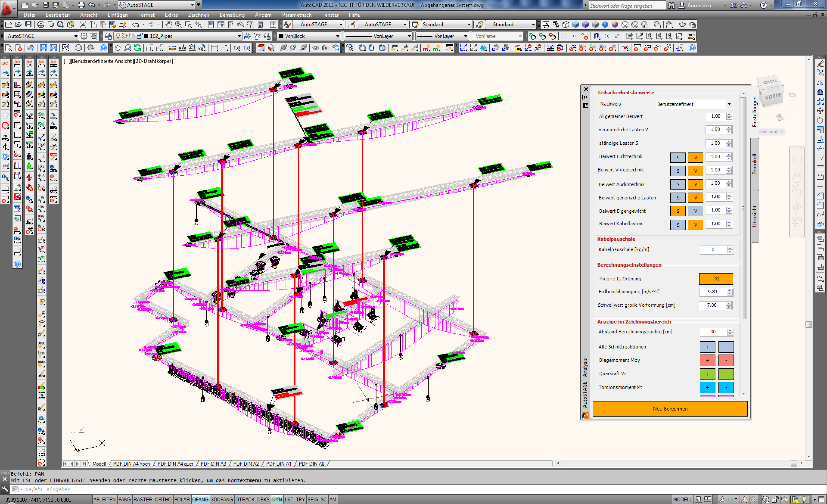
Task: Click the Pan hand tool icon
Action: [x=168, y=25]
